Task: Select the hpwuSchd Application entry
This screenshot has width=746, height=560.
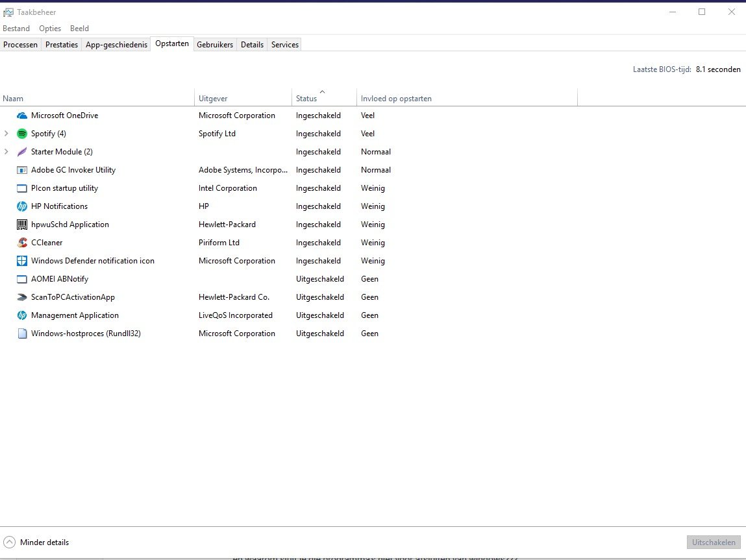Action: (70, 225)
